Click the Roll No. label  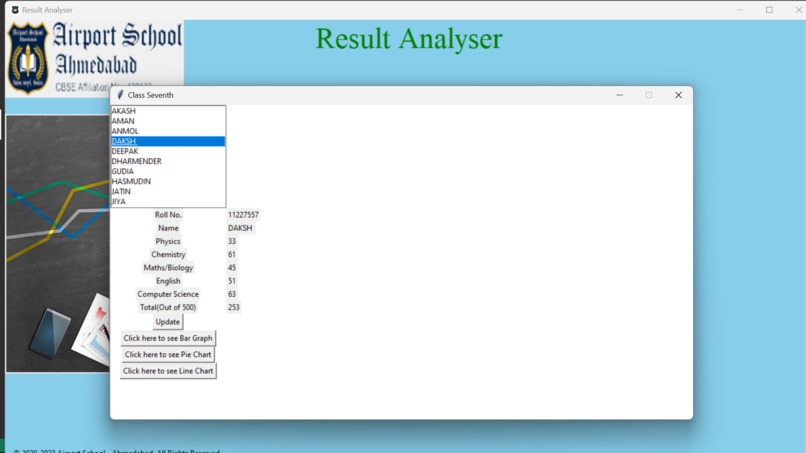pos(168,215)
